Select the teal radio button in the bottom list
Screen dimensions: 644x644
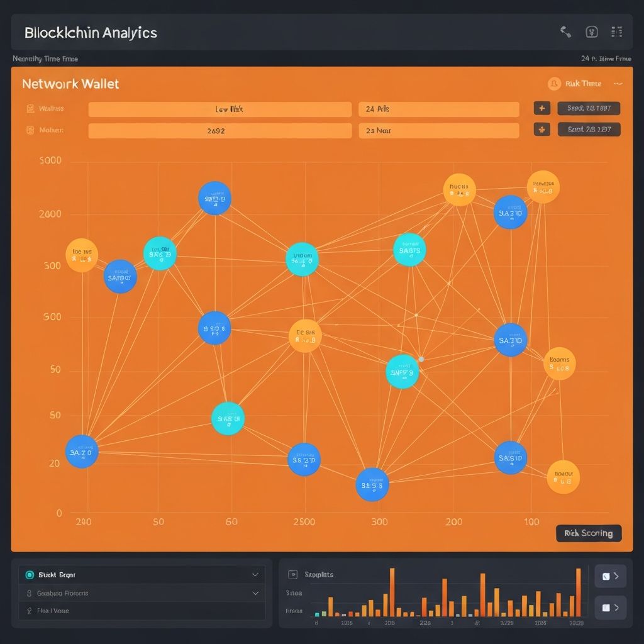pyautogui.click(x=29, y=575)
